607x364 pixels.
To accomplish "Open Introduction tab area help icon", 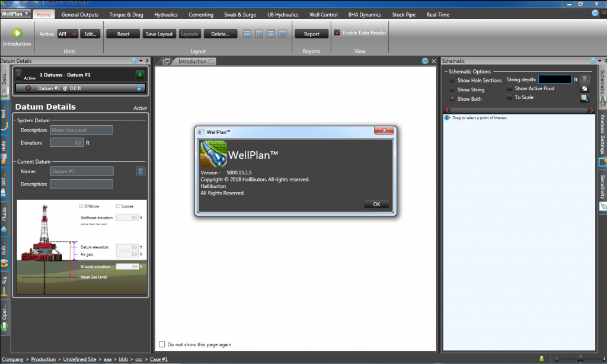I will click(x=425, y=61).
